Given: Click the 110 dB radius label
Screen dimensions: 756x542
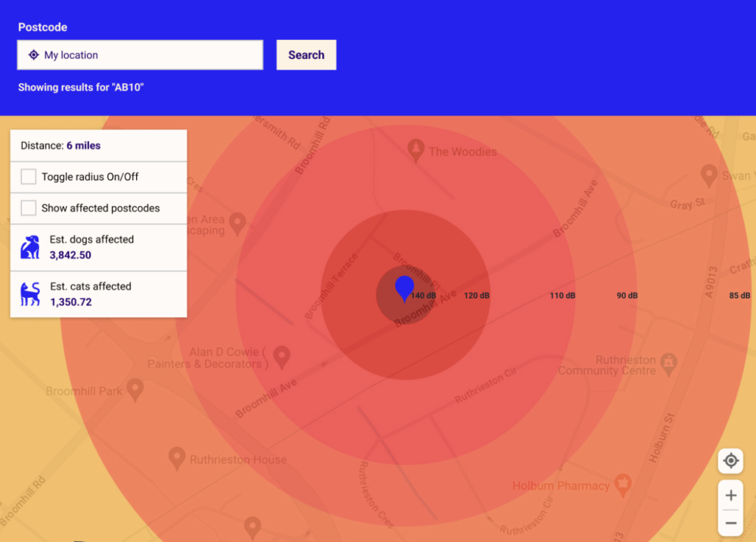Looking at the screenshot, I should pos(562,296).
